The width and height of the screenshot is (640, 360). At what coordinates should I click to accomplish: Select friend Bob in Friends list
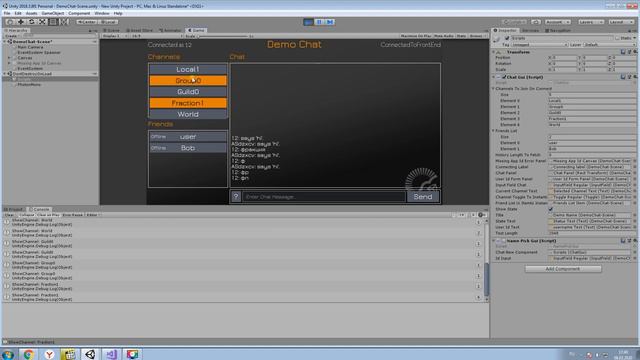[188, 148]
